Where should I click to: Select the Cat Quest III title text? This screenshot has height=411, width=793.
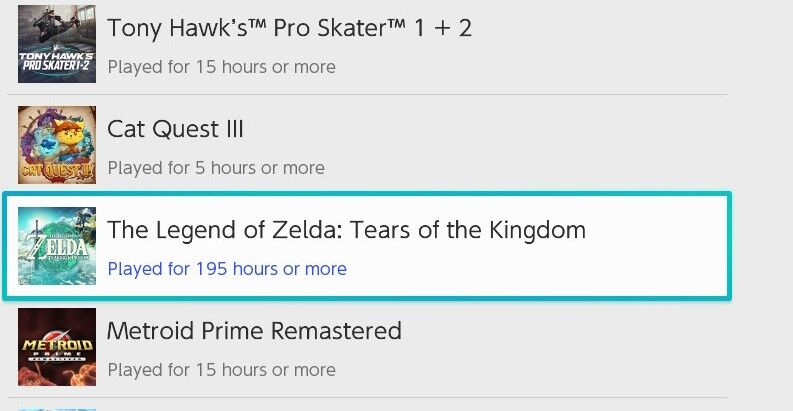click(x=175, y=129)
